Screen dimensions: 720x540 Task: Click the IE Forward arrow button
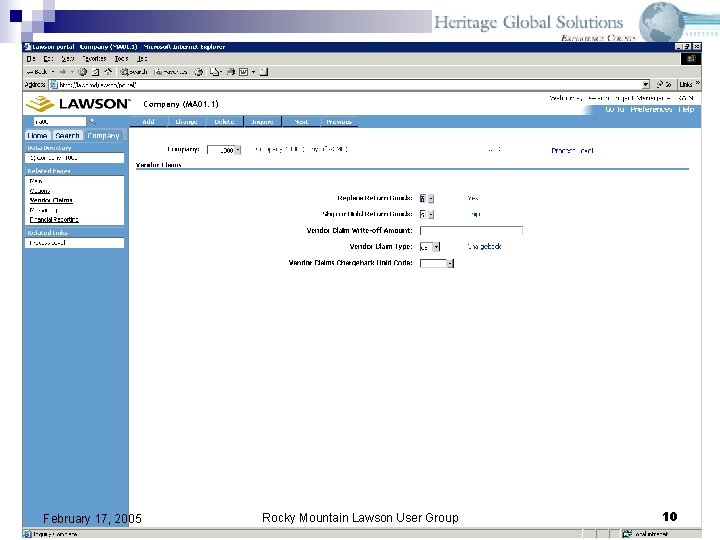click(63, 72)
